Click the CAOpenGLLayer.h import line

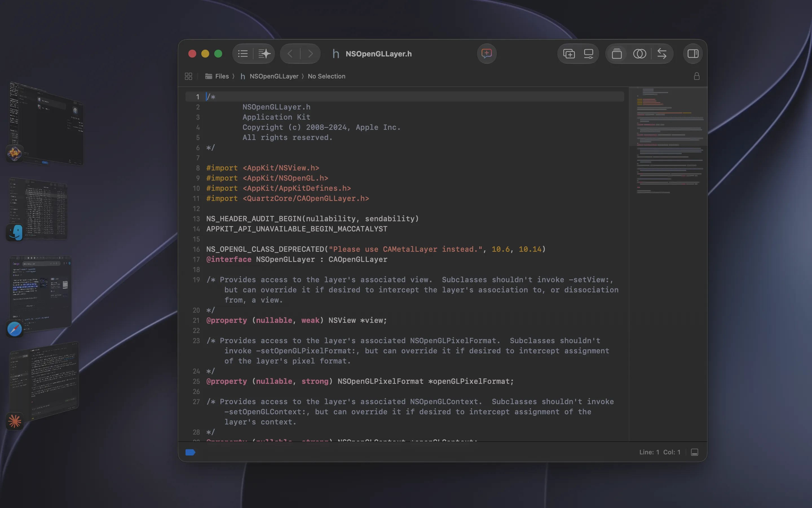(x=288, y=199)
